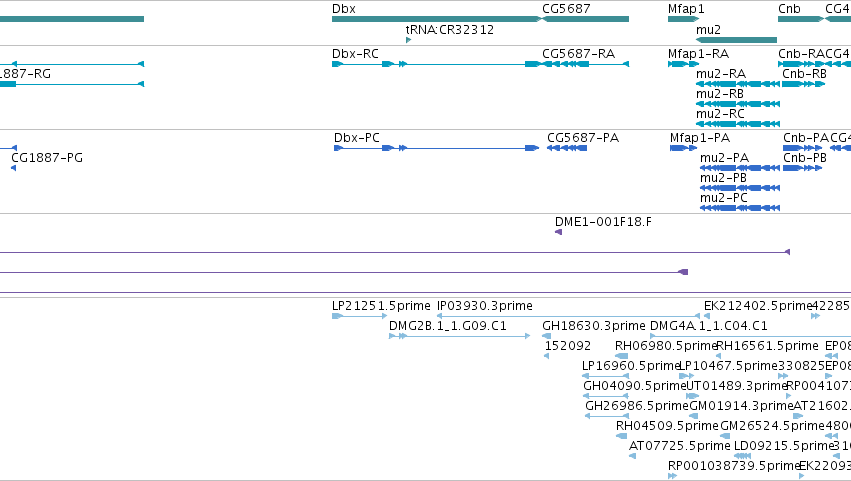
Task: Click the GH04090.5prime EST feature
Action: click(606, 396)
